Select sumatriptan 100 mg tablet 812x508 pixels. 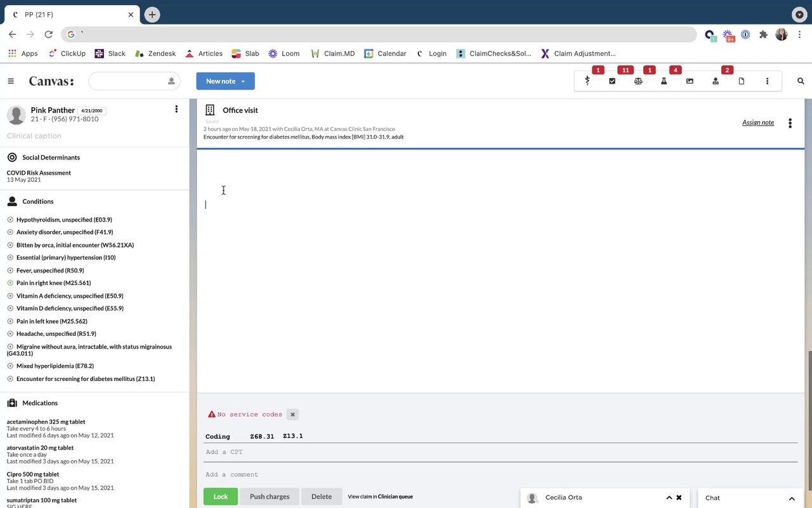(42, 500)
